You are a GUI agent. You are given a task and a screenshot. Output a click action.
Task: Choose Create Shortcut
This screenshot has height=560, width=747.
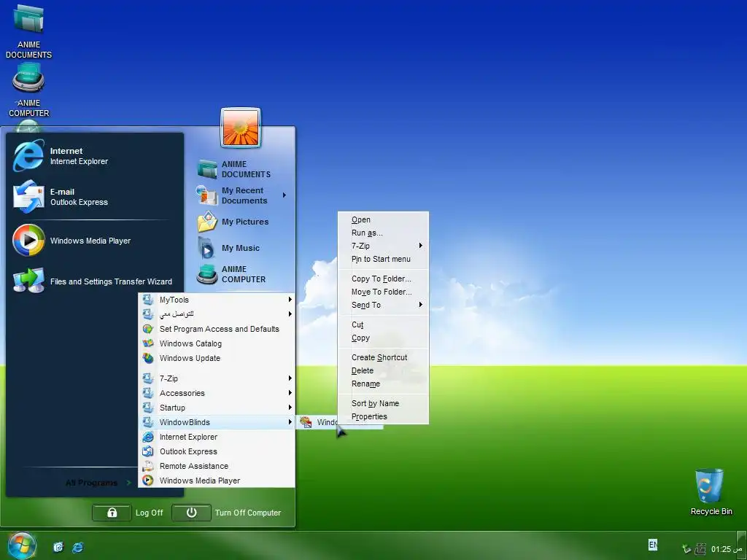(383, 357)
